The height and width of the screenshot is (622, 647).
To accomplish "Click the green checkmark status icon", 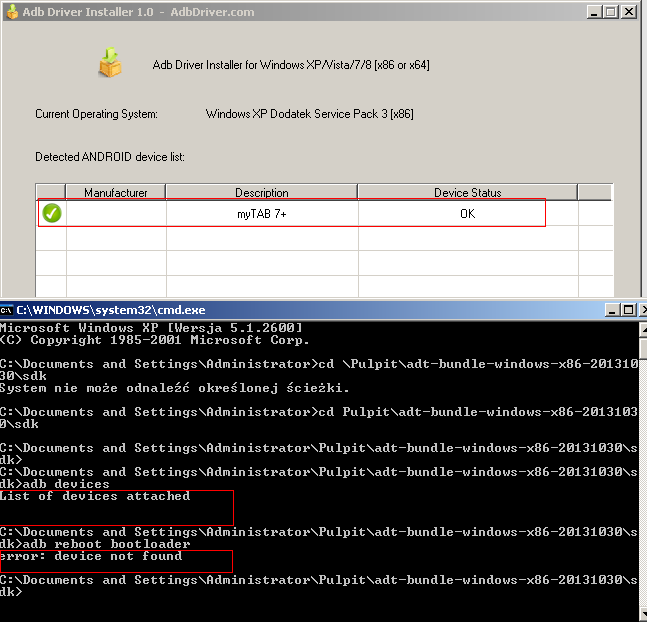I will tap(52, 213).
